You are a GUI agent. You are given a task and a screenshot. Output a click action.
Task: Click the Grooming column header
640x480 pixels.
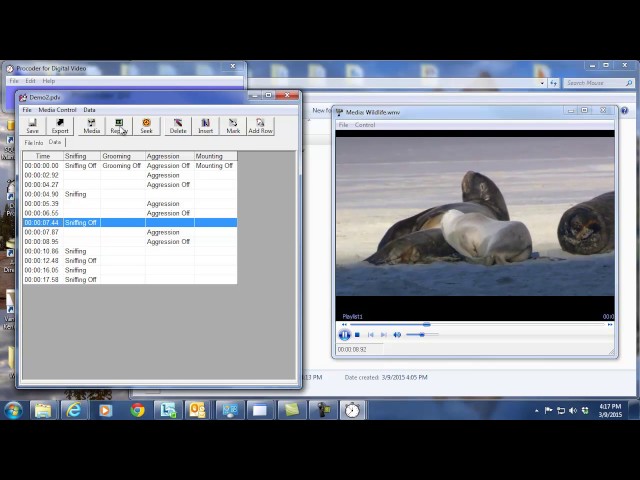[123, 156]
